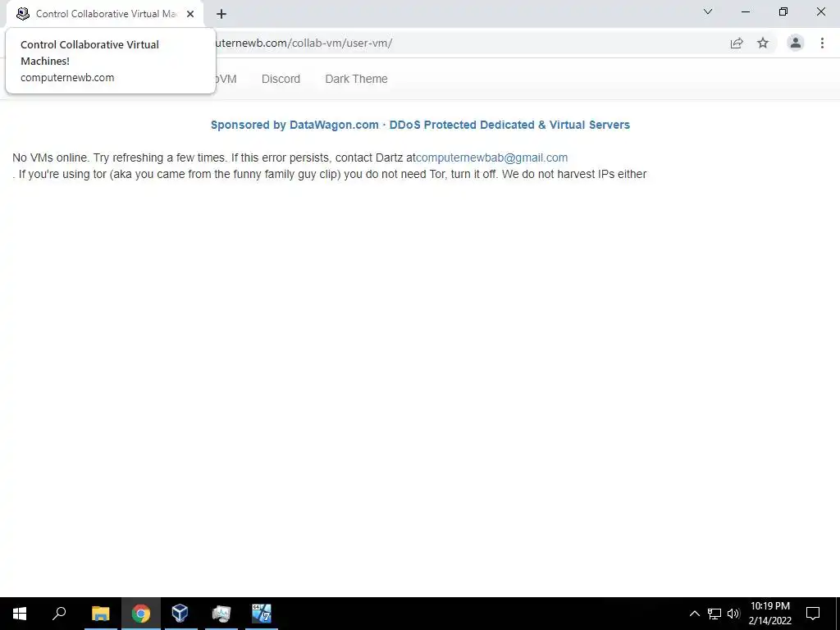840x630 pixels.
Task: Close the Chrome window
Action: pos(820,11)
